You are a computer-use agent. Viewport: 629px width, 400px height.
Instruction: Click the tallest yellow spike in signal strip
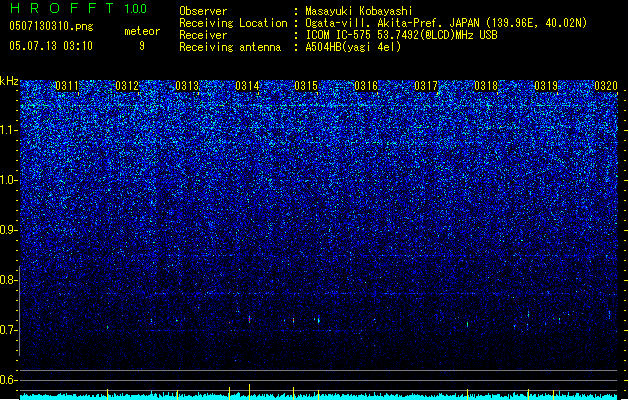(x=250, y=391)
